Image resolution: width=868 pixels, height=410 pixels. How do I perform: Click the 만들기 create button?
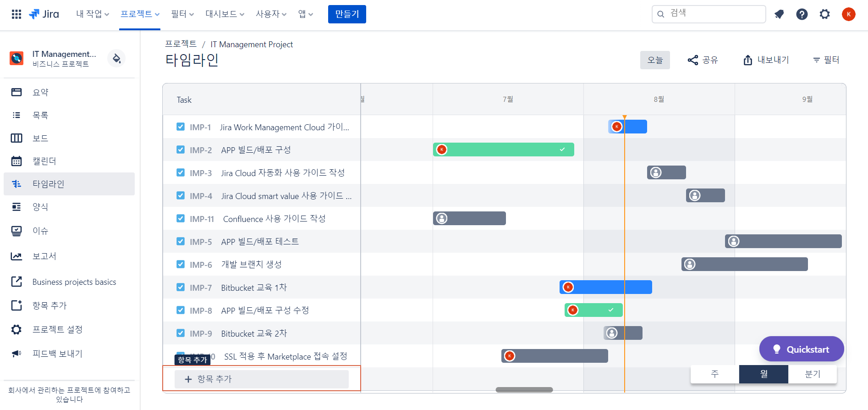click(347, 14)
